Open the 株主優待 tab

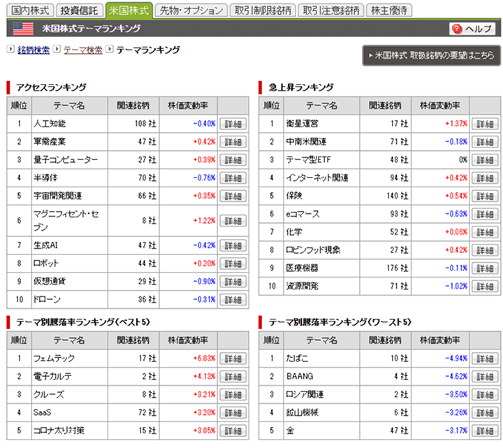pos(389,10)
